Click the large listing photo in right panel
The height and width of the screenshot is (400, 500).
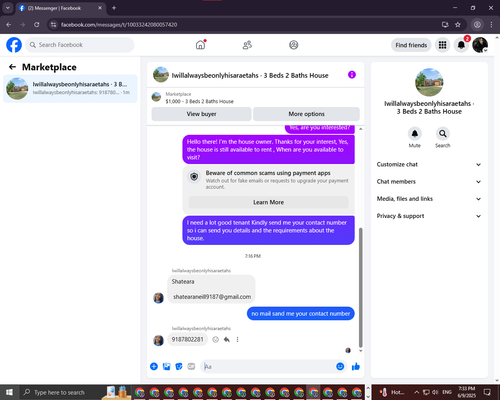(x=429, y=82)
